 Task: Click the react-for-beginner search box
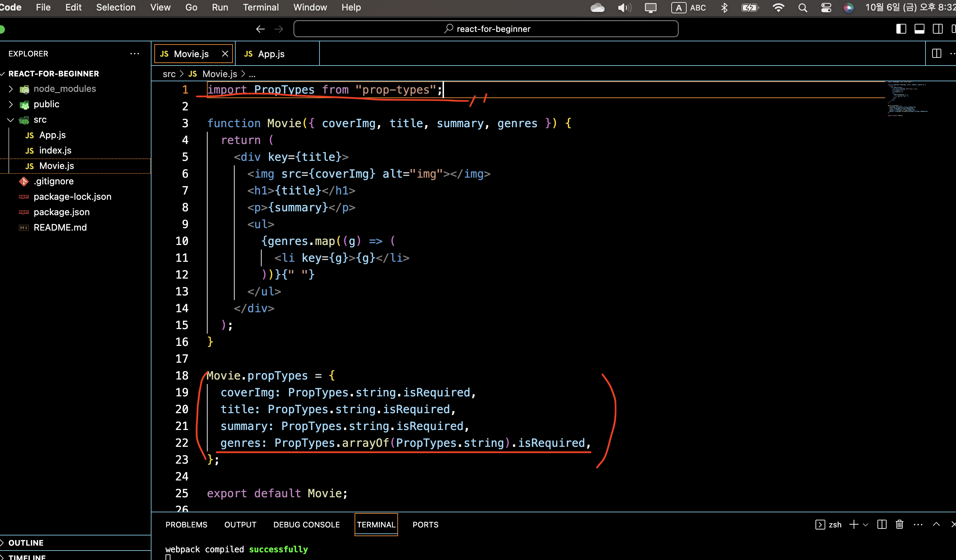point(486,29)
